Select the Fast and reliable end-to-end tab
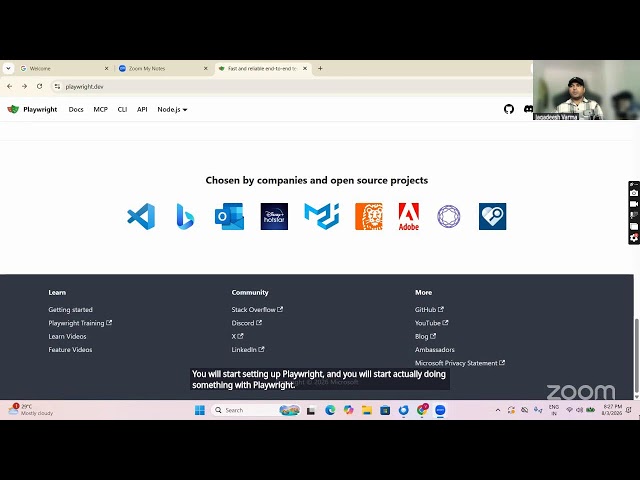Image resolution: width=640 pixels, height=480 pixels. click(x=263, y=69)
